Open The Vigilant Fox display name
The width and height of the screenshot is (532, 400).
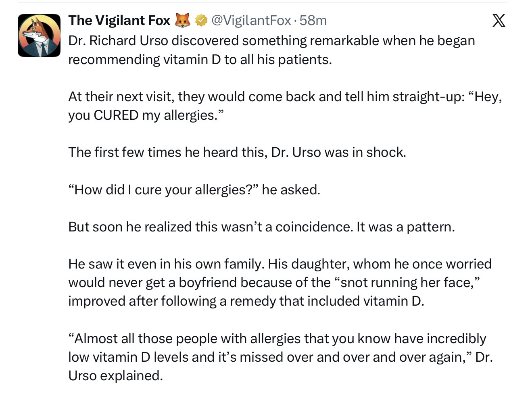[119, 20]
